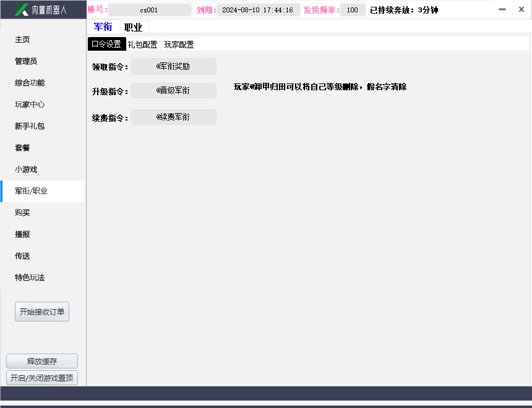
Task: Edit the 领取指令 field @军衔奖励
Action: pyautogui.click(x=173, y=67)
